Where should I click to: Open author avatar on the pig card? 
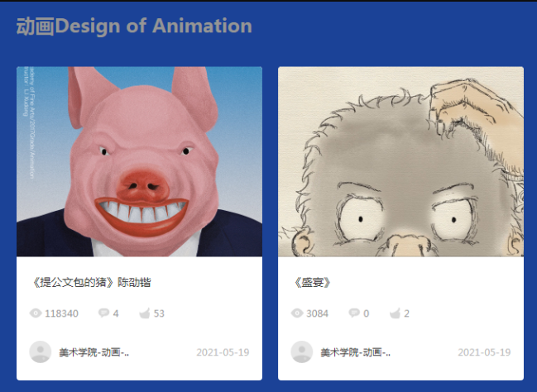pyautogui.click(x=41, y=352)
